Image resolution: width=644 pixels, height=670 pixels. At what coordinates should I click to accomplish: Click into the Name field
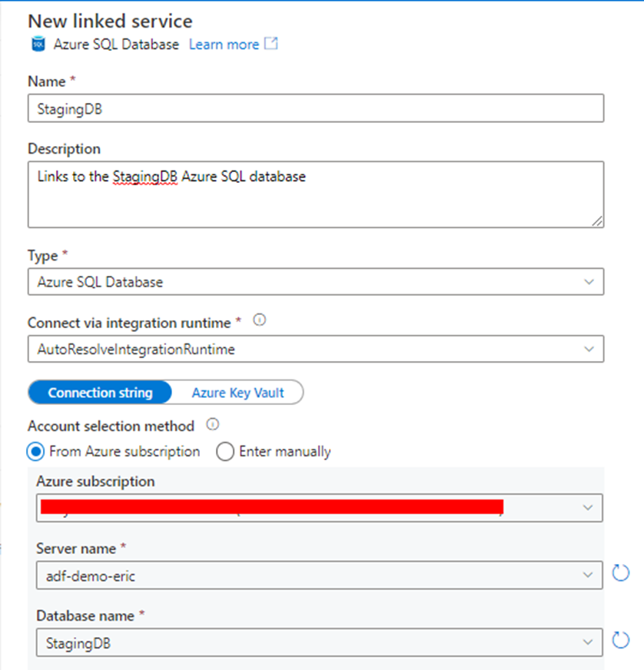tap(316, 108)
